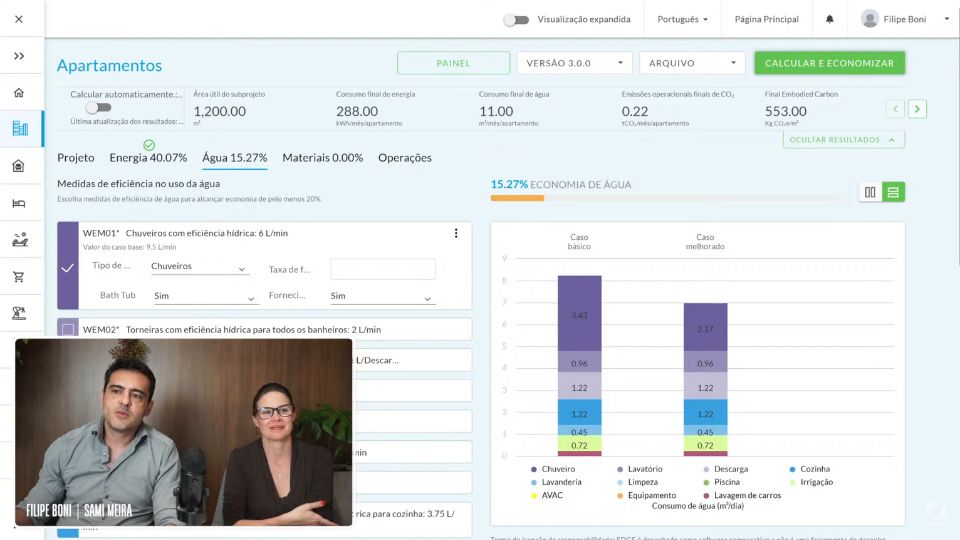Click the CALCULAR E ECONOMIZAR button

point(829,63)
